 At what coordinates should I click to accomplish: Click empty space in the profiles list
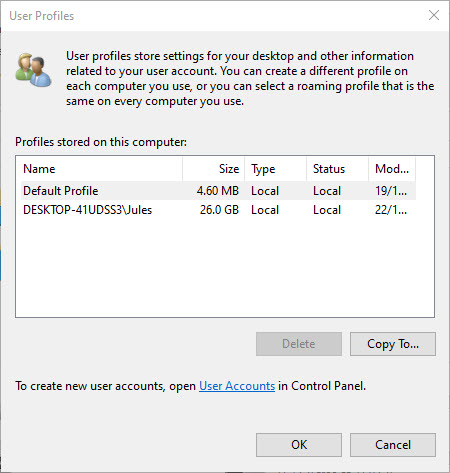coord(225,267)
